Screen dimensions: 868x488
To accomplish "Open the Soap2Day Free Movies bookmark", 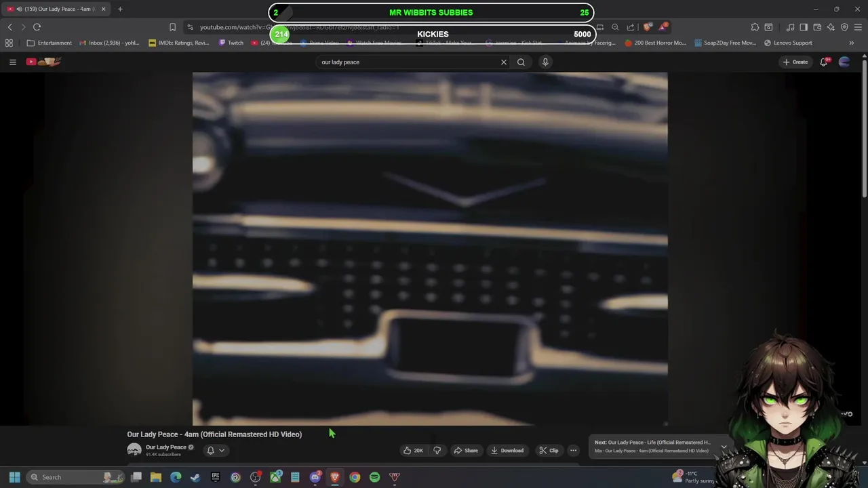I will click(x=725, y=43).
